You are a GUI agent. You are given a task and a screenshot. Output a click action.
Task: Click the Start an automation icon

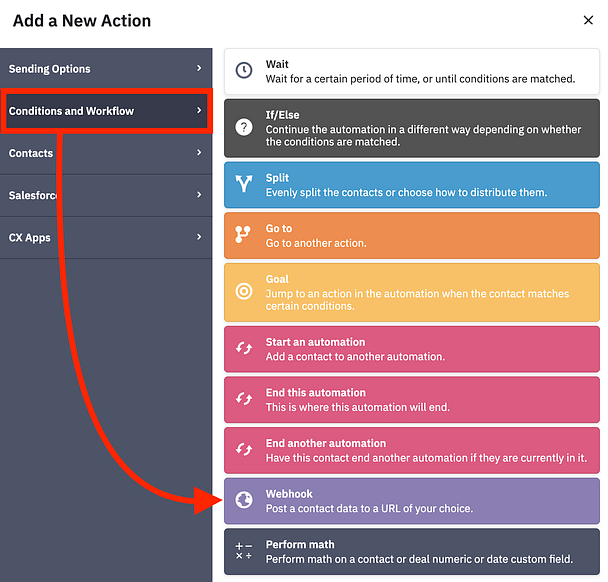tap(244, 348)
